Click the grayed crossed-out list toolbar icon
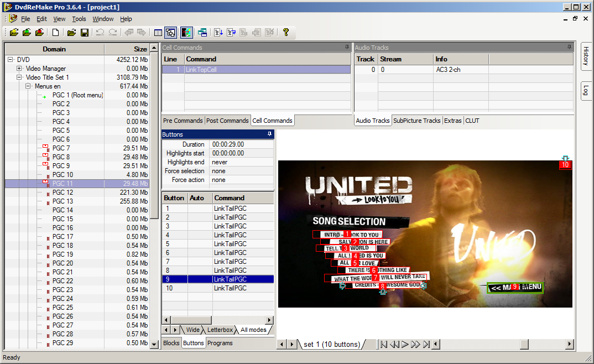 [270, 33]
